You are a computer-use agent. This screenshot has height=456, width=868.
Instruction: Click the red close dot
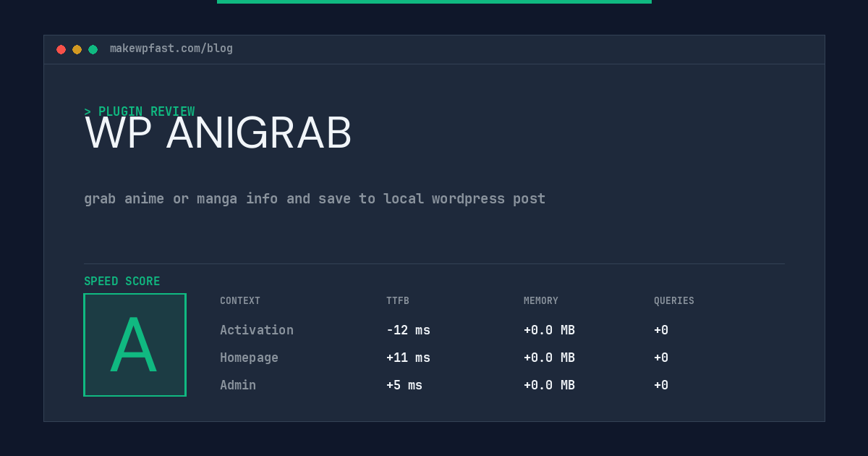point(61,49)
